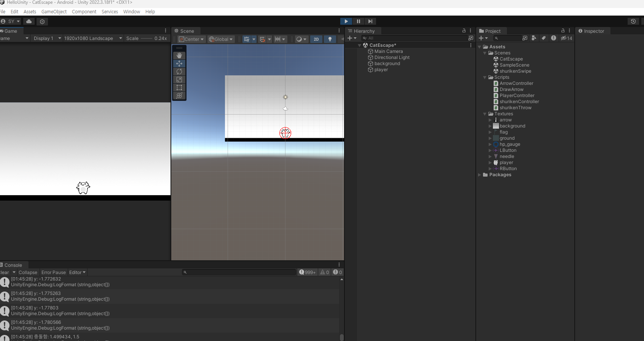Open SY account dropdown
Image resolution: width=644 pixels, height=341 pixels.
(x=10, y=21)
